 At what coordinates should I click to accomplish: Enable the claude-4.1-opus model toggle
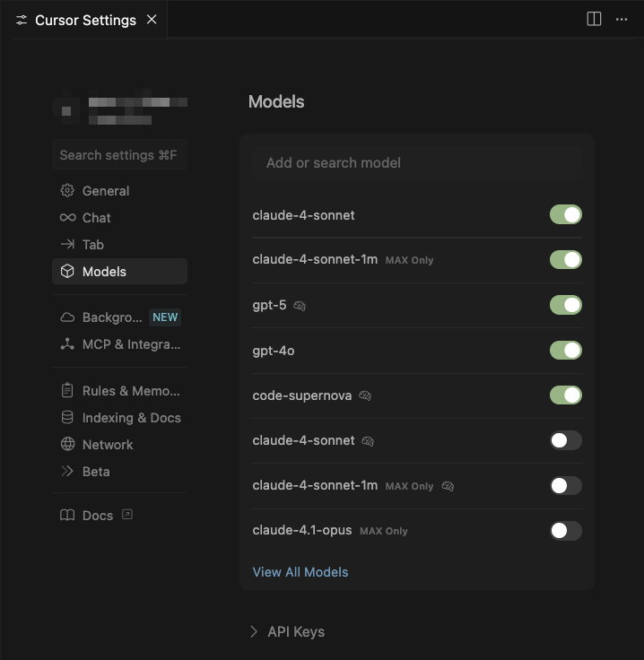565,531
